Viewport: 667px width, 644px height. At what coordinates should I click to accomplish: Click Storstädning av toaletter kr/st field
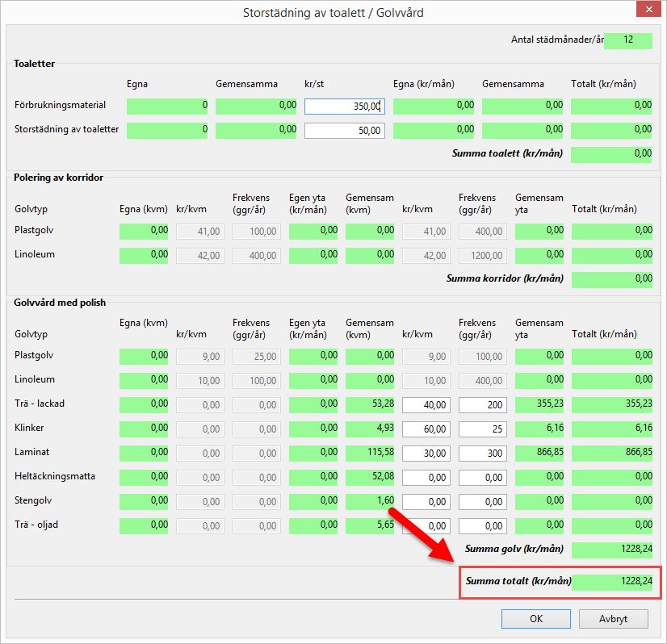point(345,131)
